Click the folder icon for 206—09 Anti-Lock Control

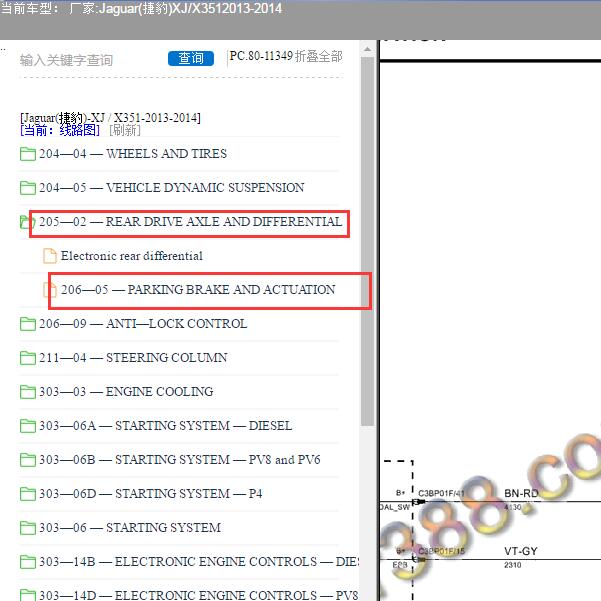(x=28, y=324)
